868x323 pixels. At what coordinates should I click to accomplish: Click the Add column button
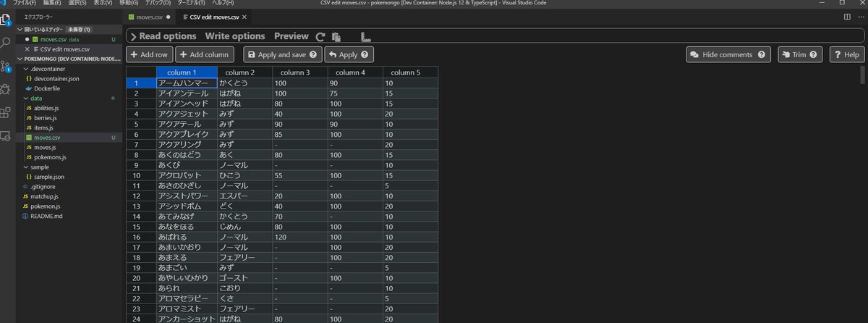point(204,54)
